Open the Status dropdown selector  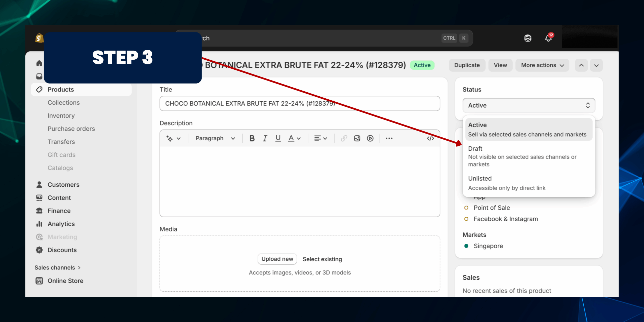529,105
